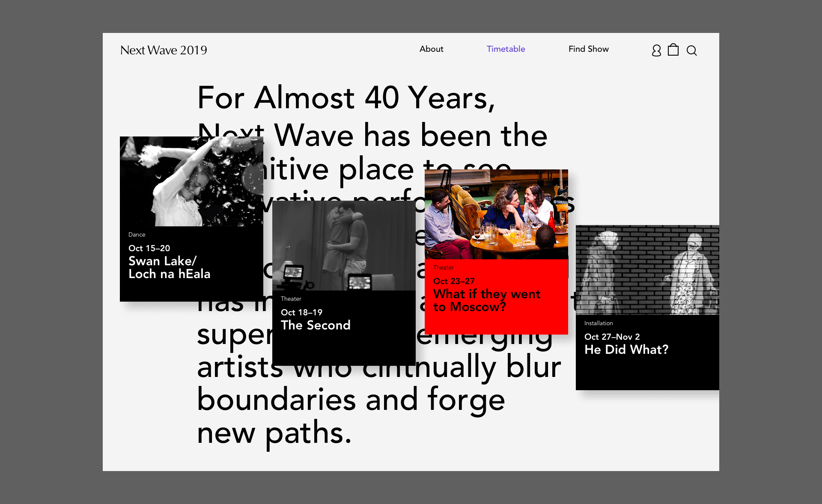Select the Oct 18–19 date text

(301, 312)
